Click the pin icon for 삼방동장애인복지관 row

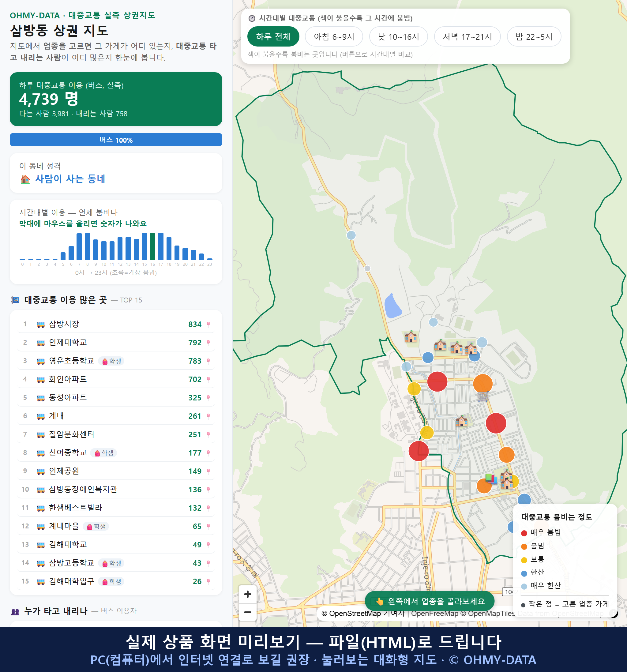(x=208, y=490)
